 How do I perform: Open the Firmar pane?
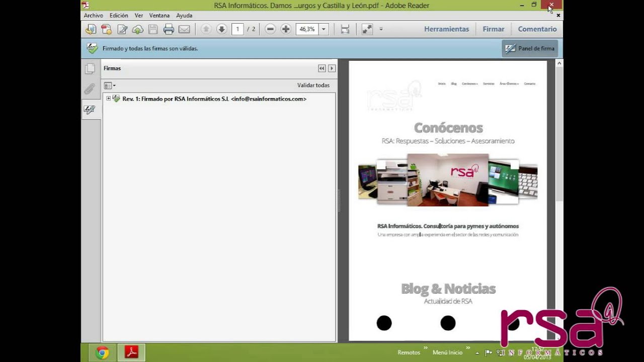click(494, 29)
